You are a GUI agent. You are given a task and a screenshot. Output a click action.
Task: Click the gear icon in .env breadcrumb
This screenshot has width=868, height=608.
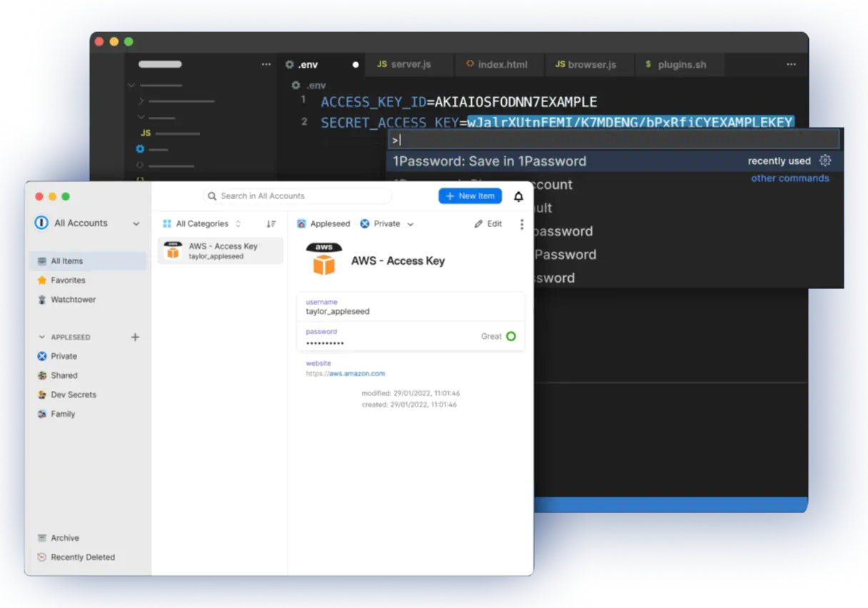pyautogui.click(x=296, y=85)
